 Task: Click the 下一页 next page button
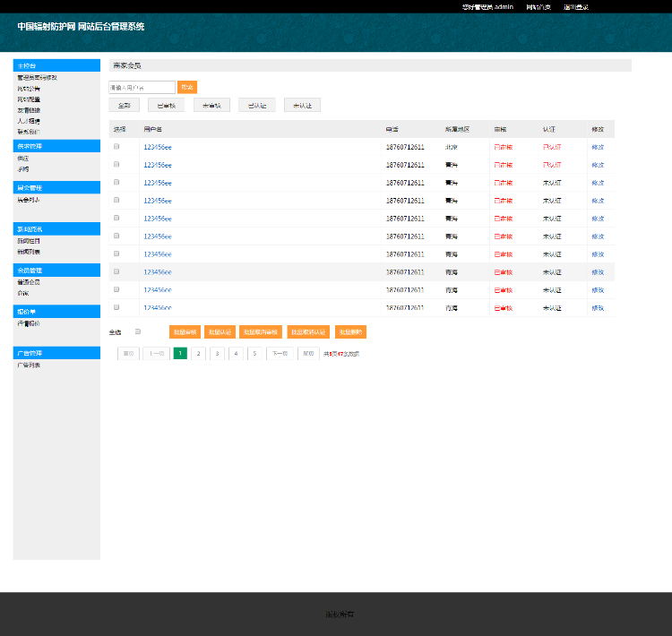[x=279, y=354]
